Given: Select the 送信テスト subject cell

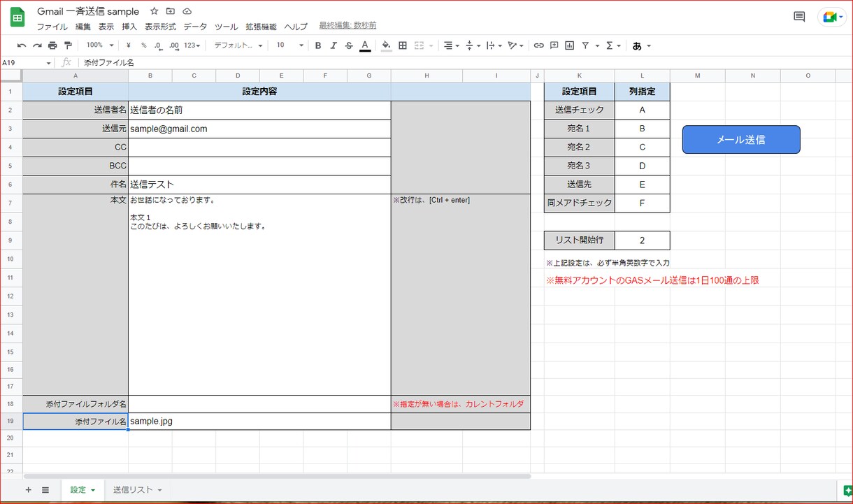Looking at the screenshot, I should coord(259,185).
